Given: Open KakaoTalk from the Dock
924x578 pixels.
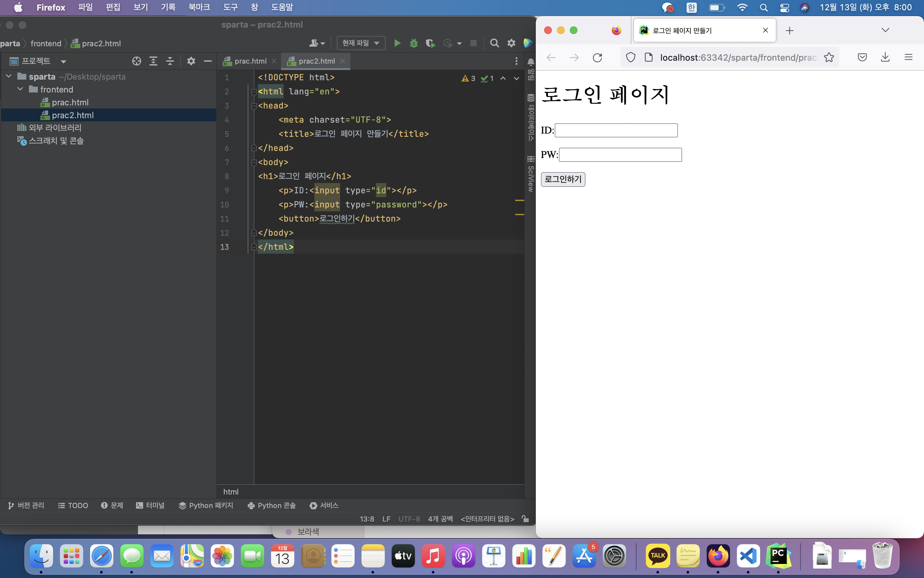Looking at the screenshot, I should 657,556.
